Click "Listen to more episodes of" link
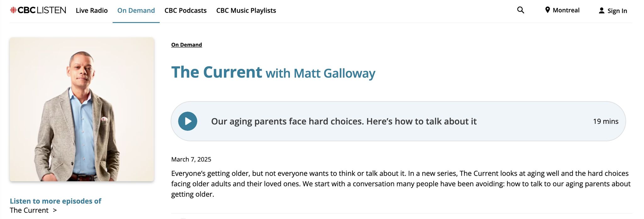This screenshot has width=644, height=219. point(55,201)
